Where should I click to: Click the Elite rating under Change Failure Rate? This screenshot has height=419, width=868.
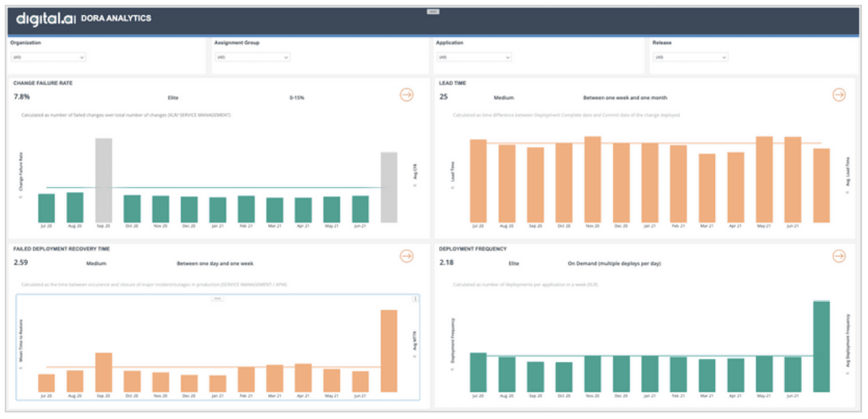(x=173, y=98)
